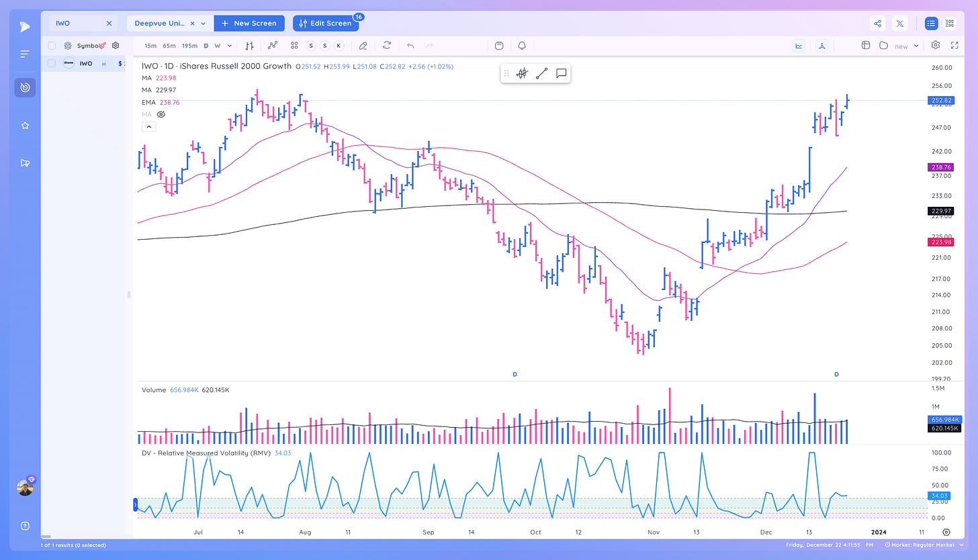This screenshot has width=978, height=560.
Task: Click the fullscreen expand icon
Action: [x=954, y=46]
